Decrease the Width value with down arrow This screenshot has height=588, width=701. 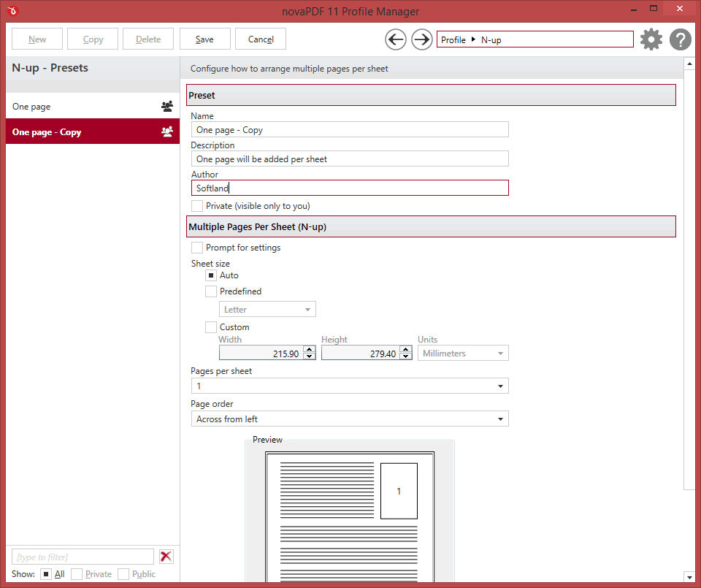(x=310, y=356)
